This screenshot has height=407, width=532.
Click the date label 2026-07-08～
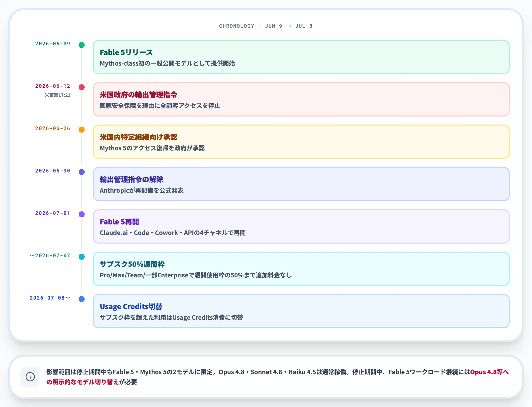click(50, 298)
